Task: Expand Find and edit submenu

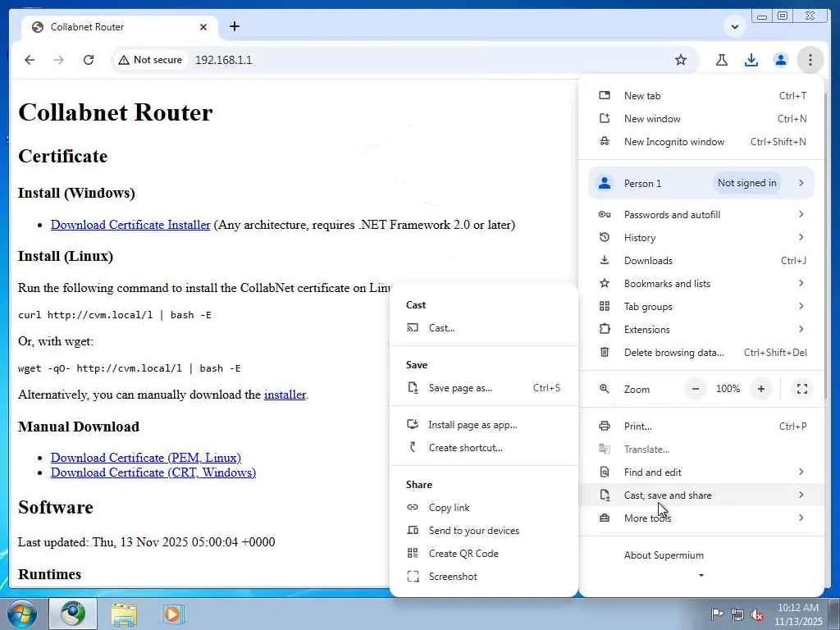Action: click(x=702, y=472)
